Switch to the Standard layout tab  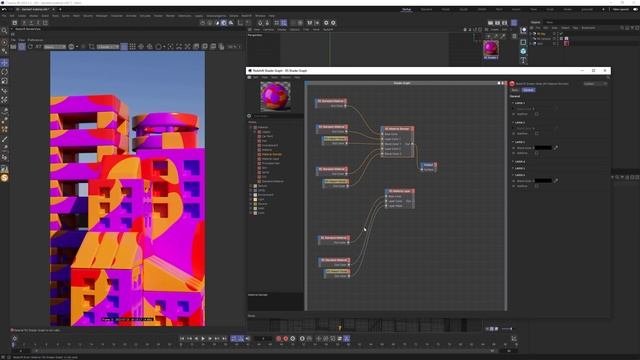click(x=427, y=9)
